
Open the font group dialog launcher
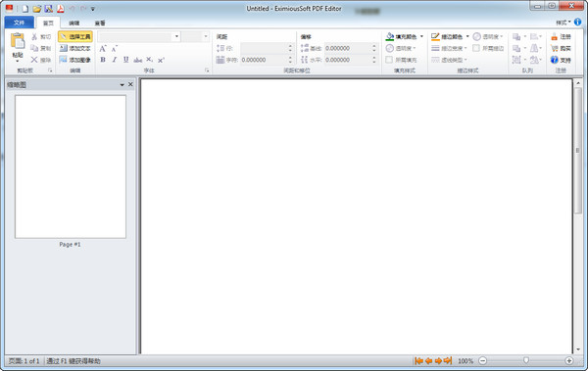207,70
